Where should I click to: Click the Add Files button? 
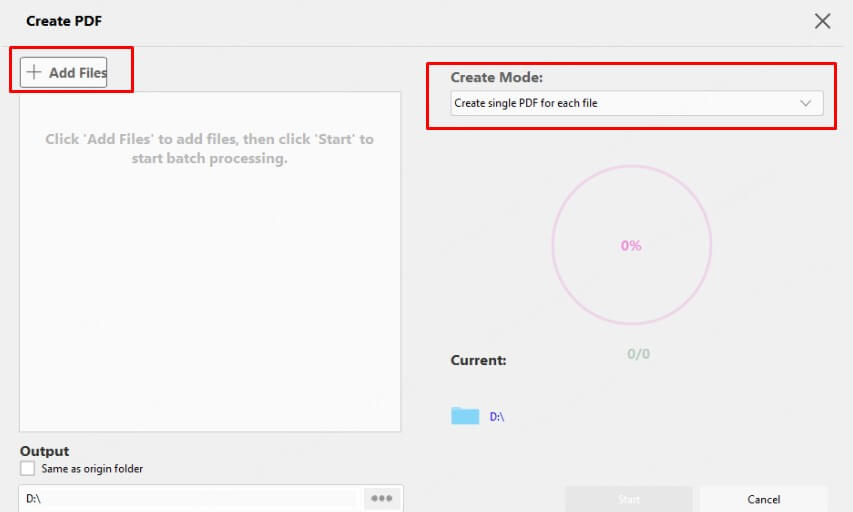(x=64, y=72)
